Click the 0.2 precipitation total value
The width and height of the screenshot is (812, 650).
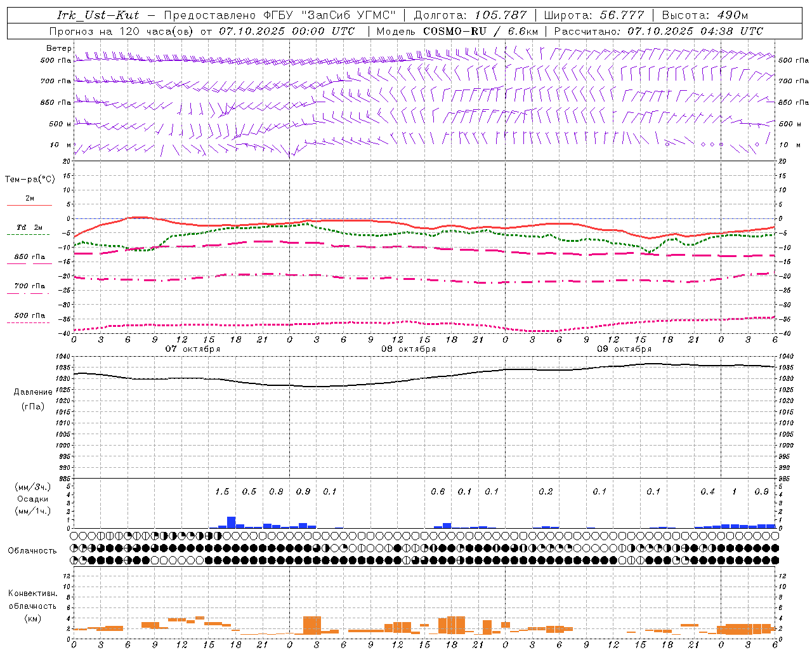click(546, 491)
